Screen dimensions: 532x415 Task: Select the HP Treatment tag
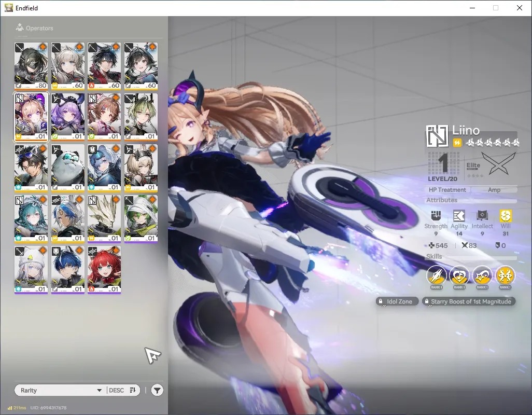[447, 190]
